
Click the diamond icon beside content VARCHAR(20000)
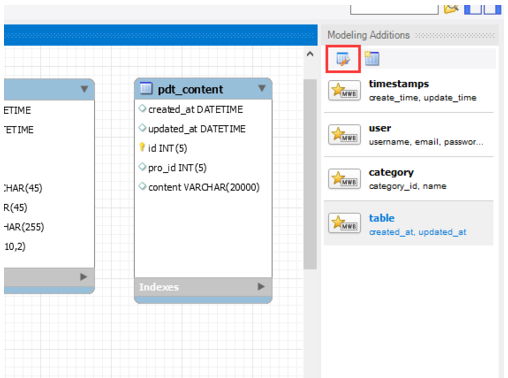pos(142,186)
